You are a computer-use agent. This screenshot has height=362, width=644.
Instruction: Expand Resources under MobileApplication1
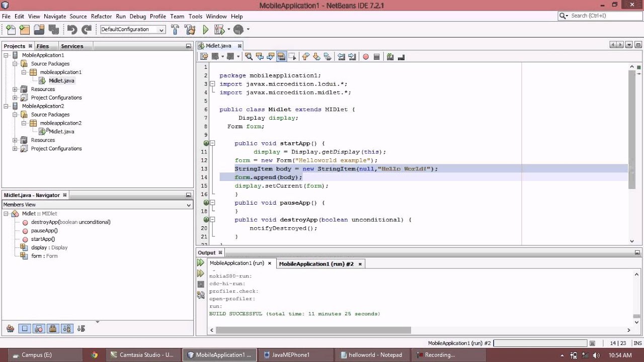pos(15,89)
